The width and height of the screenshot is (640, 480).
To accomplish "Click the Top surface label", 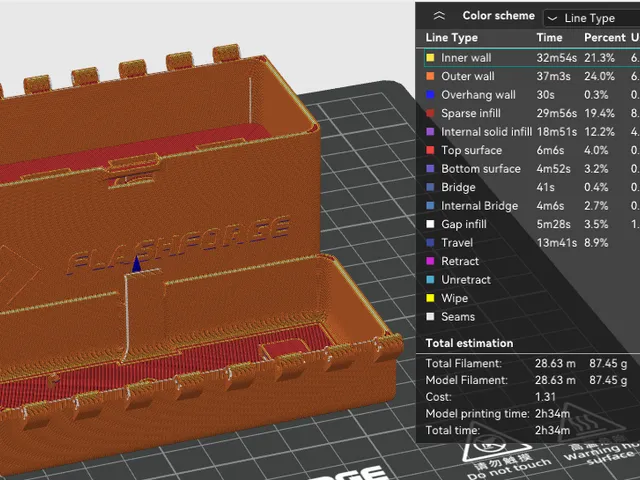I will pyautogui.click(x=471, y=150).
